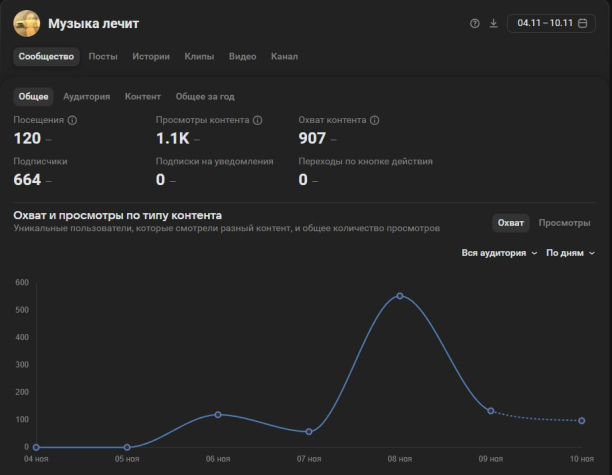This screenshot has height=475, width=612.
Task: Click the 08 ноя peak data point
Action: pyautogui.click(x=400, y=296)
